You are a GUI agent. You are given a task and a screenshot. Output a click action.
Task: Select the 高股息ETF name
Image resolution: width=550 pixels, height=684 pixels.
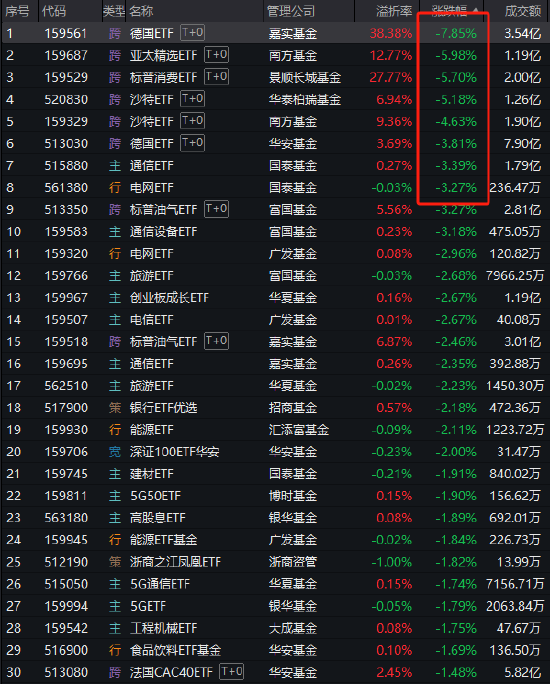pos(157,518)
